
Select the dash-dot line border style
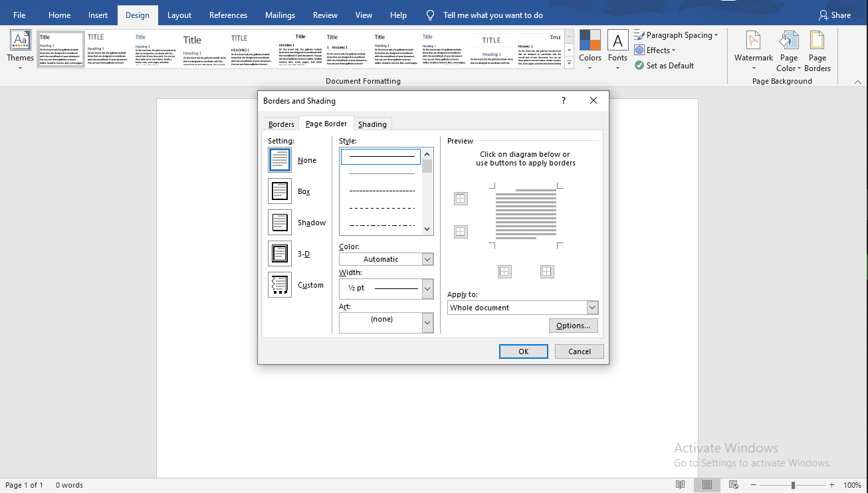coord(381,225)
